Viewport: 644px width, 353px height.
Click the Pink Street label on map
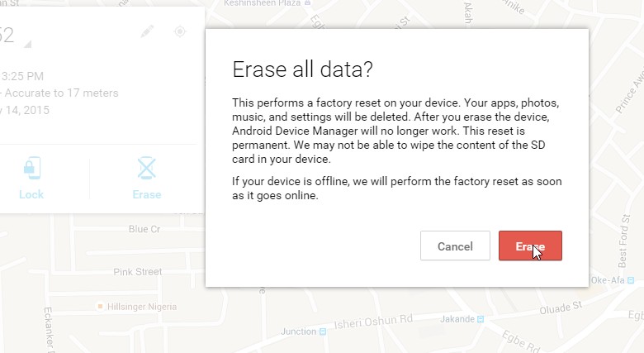(x=138, y=272)
